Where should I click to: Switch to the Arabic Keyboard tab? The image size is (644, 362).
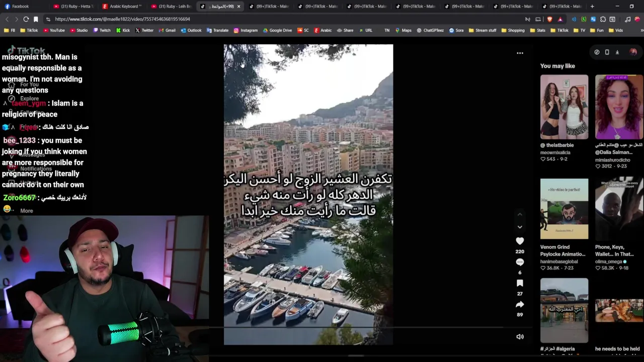(x=122, y=7)
